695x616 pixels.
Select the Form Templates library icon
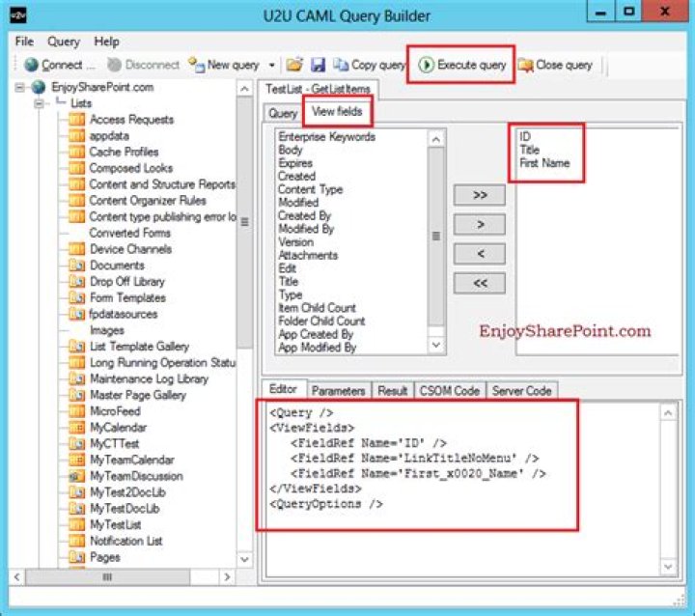click(76, 297)
